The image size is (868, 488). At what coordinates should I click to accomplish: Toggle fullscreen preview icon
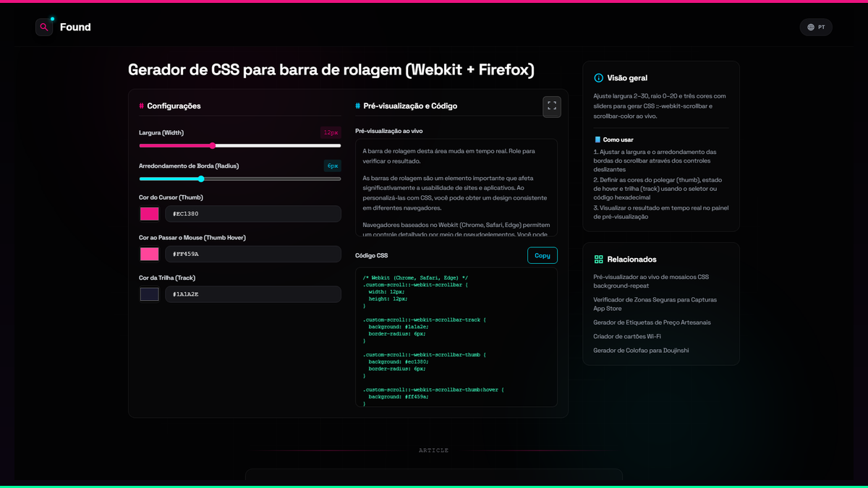pyautogui.click(x=552, y=106)
